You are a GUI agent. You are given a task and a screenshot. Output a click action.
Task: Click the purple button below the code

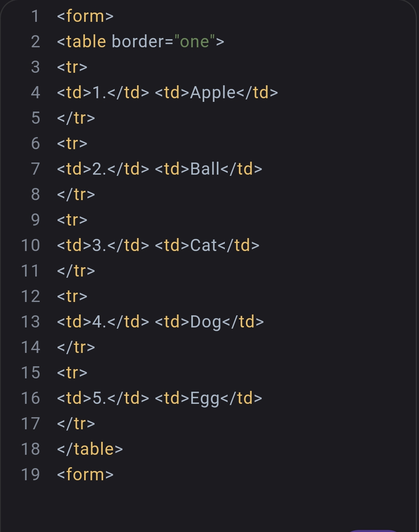pyautogui.click(x=373, y=530)
